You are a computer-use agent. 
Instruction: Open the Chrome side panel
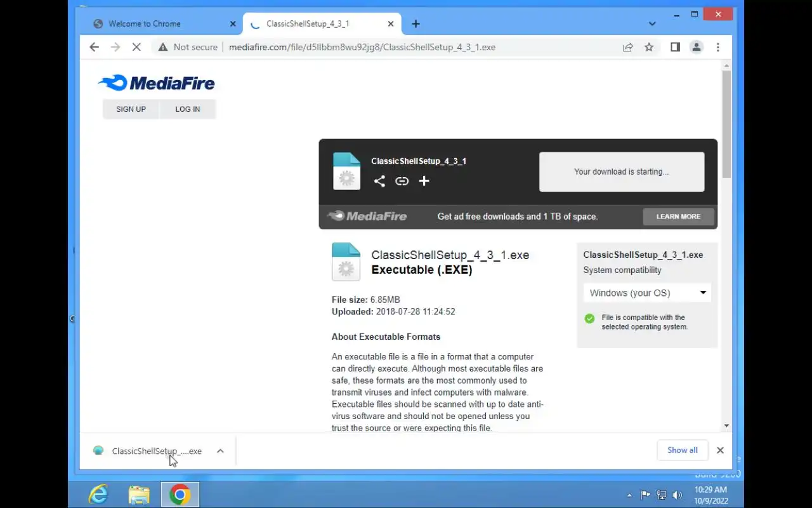[x=675, y=47]
